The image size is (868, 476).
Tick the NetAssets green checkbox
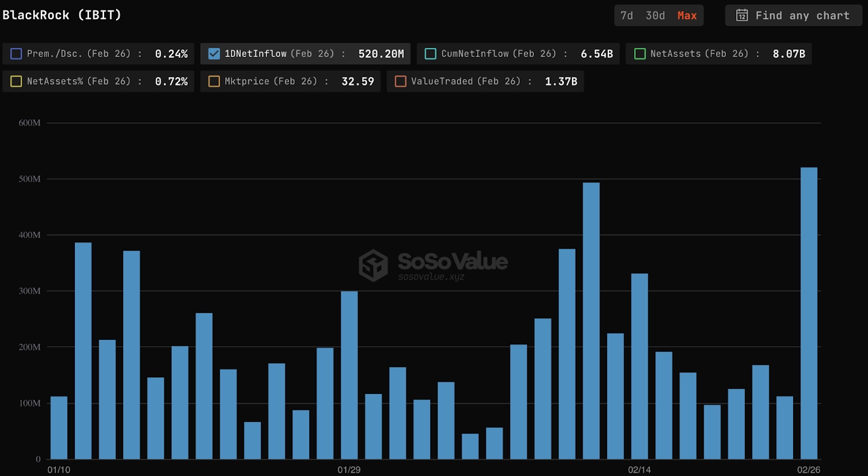point(640,54)
